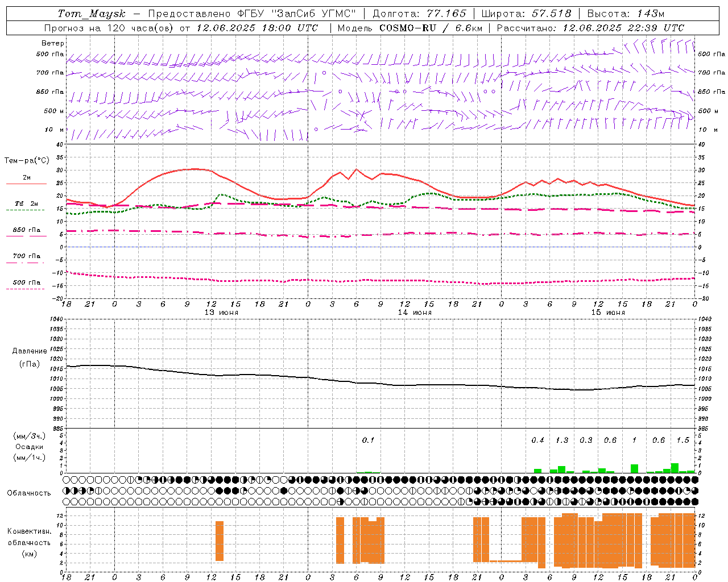This screenshot has height=582, width=728.
Task: Click the convective cloud bar on 13 июня
Action: [x=220, y=541]
